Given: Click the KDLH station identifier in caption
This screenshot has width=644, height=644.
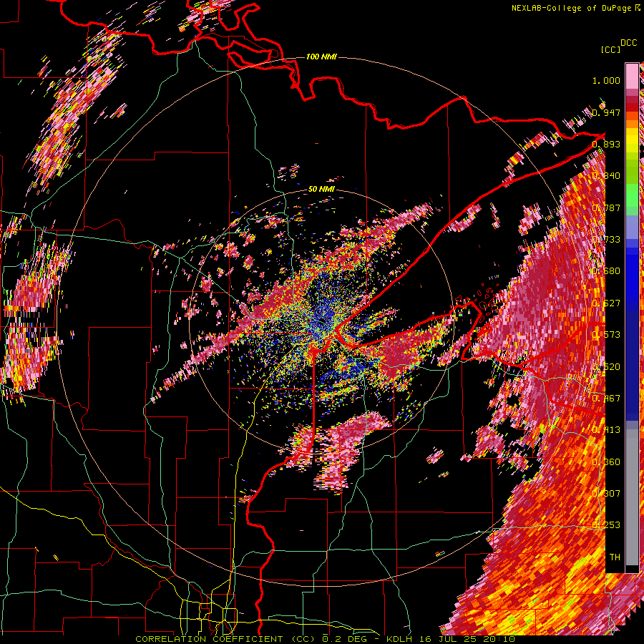Looking at the screenshot, I should pos(401,639).
